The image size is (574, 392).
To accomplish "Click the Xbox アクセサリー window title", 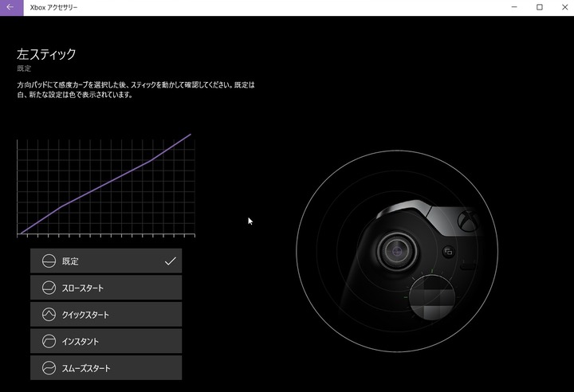I will click(54, 7).
